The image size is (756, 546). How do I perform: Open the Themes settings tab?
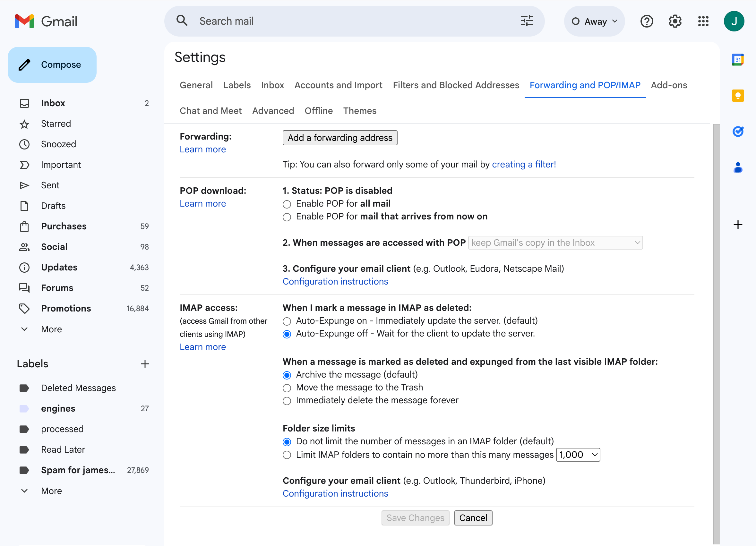[x=360, y=111]
